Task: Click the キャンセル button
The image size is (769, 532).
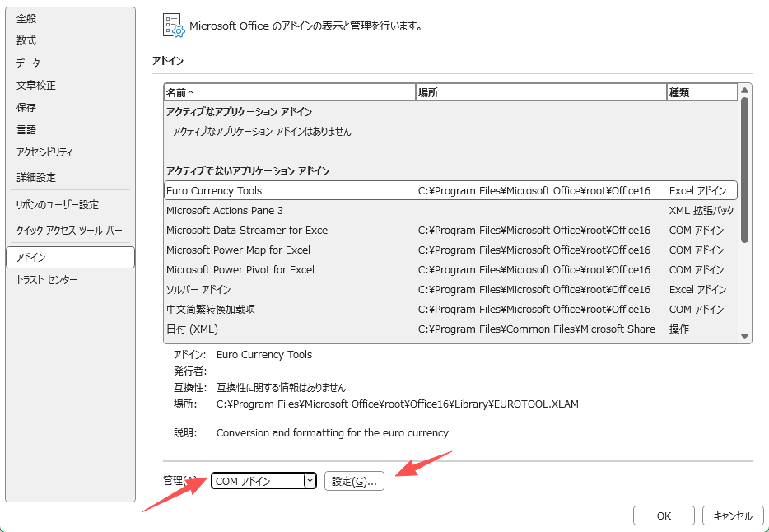Action: (x=732, y=515)
